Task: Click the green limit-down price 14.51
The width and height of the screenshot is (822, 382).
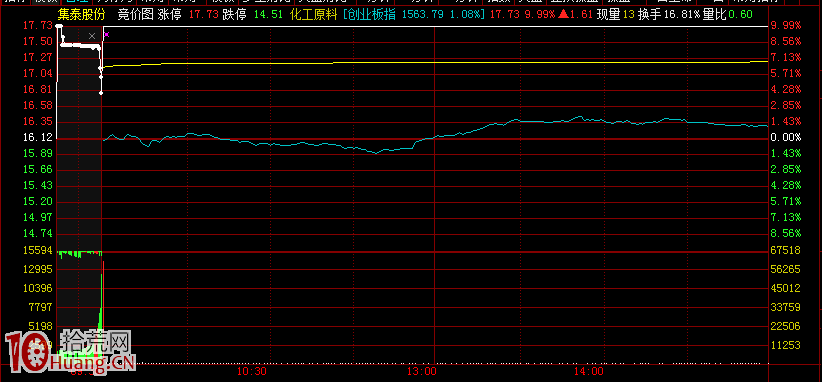Action: [267, 15]
